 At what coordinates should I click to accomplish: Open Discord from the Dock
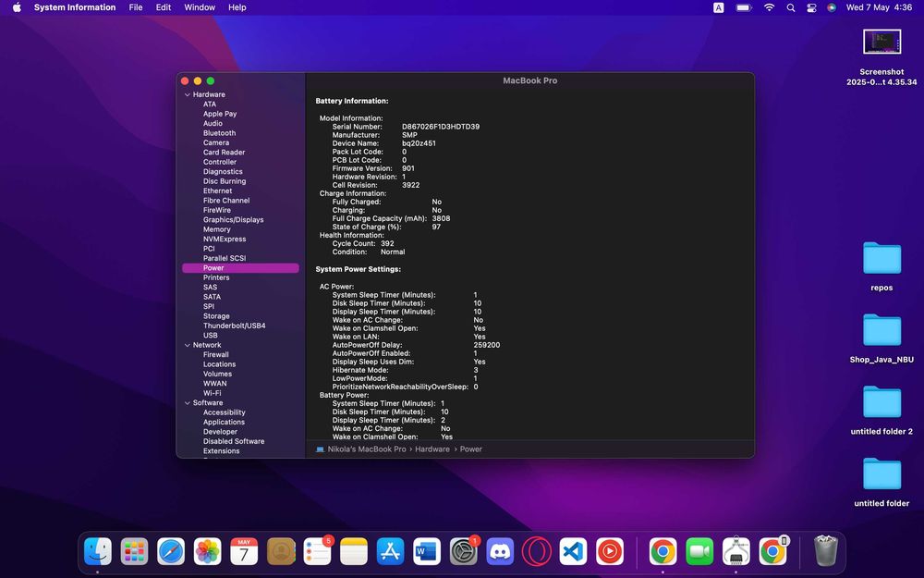[x=500, y=552]
